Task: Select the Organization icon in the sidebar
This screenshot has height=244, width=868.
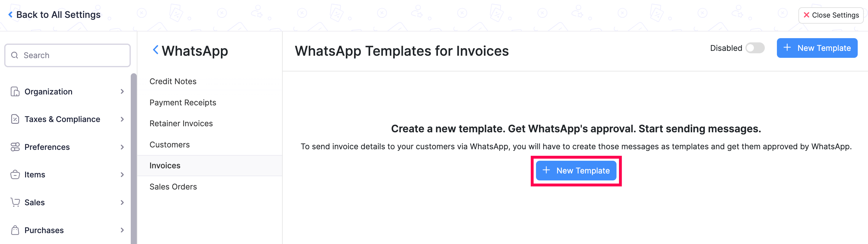Action: click(x=15, y=91)
